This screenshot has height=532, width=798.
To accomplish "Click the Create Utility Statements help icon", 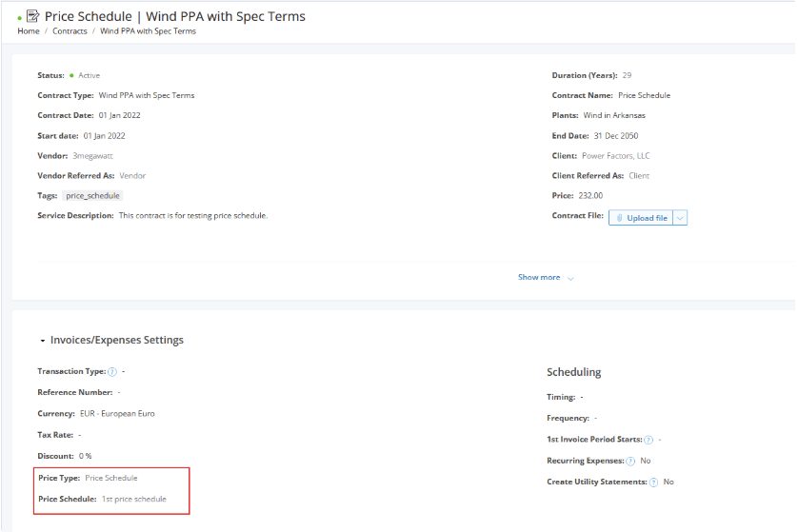I will coord(653,482).
